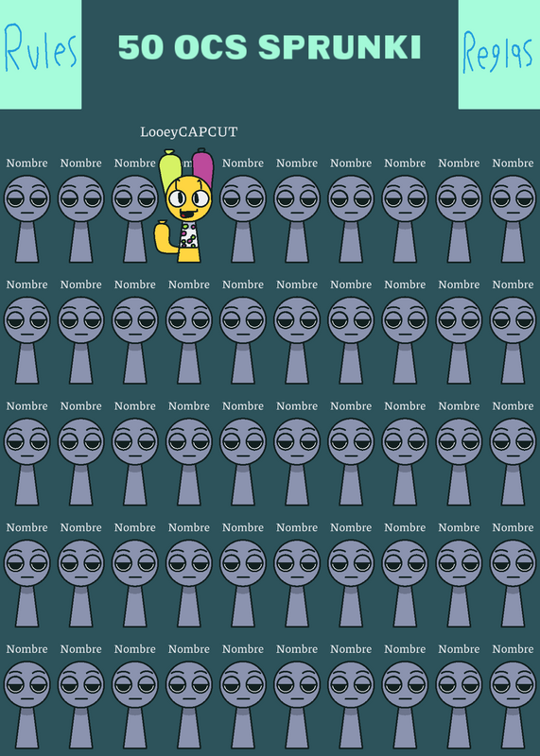Select the last gray character in bottom row
The image size is (540, 756).
pyautogui.click(x=513, y=705)
